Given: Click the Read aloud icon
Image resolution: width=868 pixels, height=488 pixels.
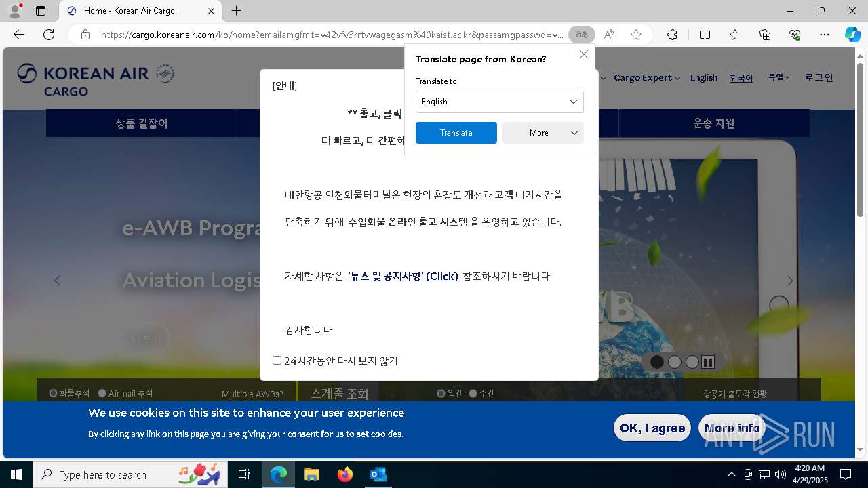Looking at the screenshot, I should [x=609, y=35].
